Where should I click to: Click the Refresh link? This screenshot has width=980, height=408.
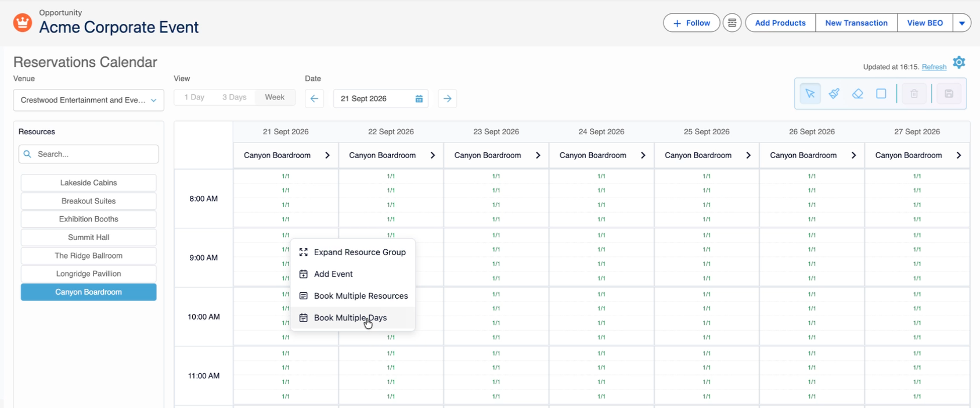[x=934, y=67]
